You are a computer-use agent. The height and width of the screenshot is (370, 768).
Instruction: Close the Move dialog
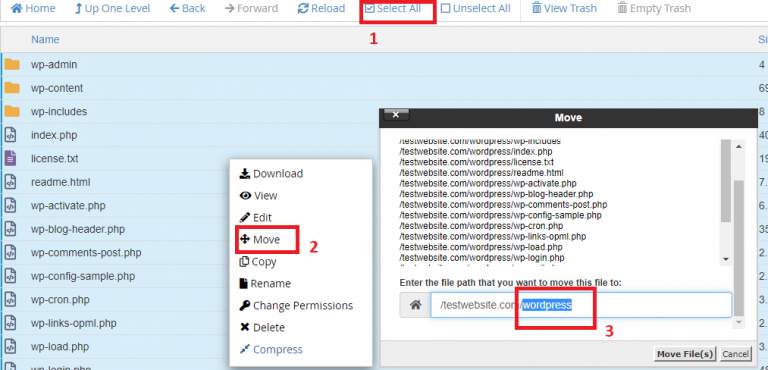click(x=396, y=115)
